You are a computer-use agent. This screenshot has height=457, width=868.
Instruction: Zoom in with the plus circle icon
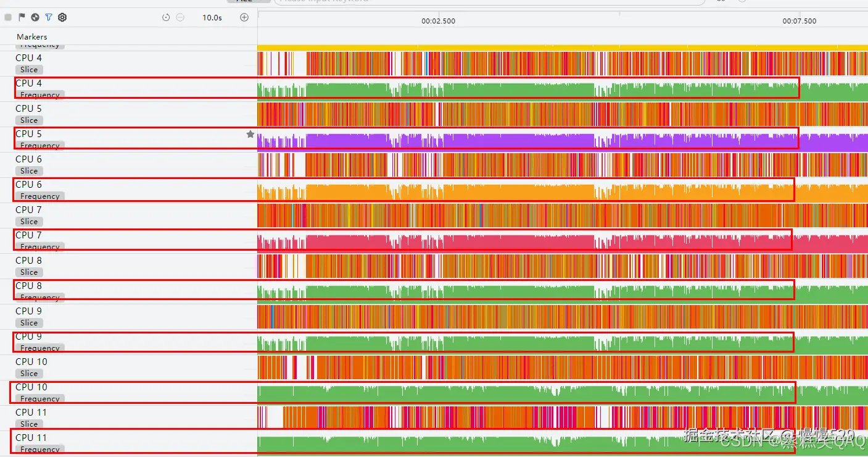244,17
